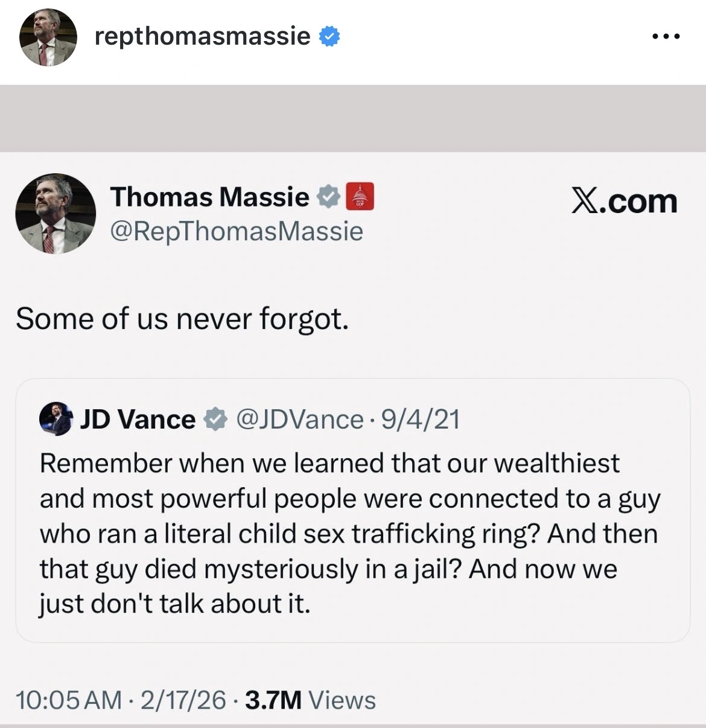
Task: Click the 10:05 AM timestamp
Action: [x=68, y=700]
